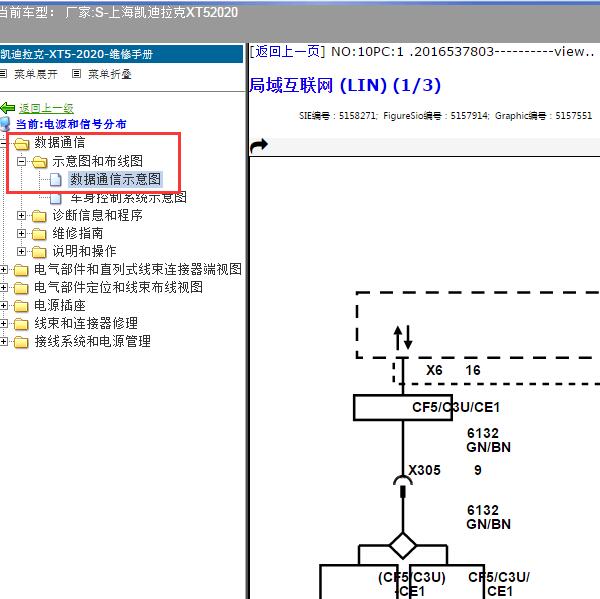Click the 当前:电源和信号分布 label
Screen dimensions: 600x599
[71, 124]
